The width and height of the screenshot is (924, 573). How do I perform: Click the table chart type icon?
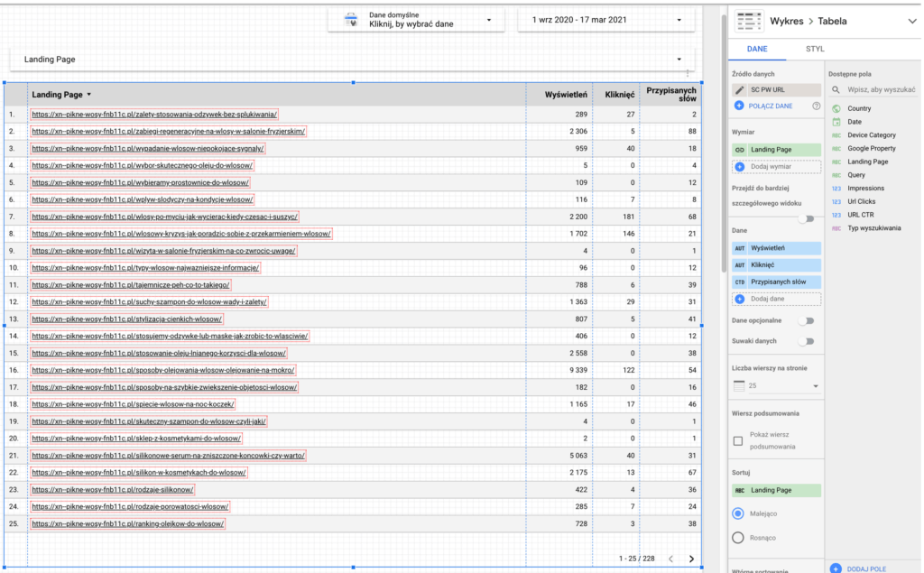pos(748,20)
